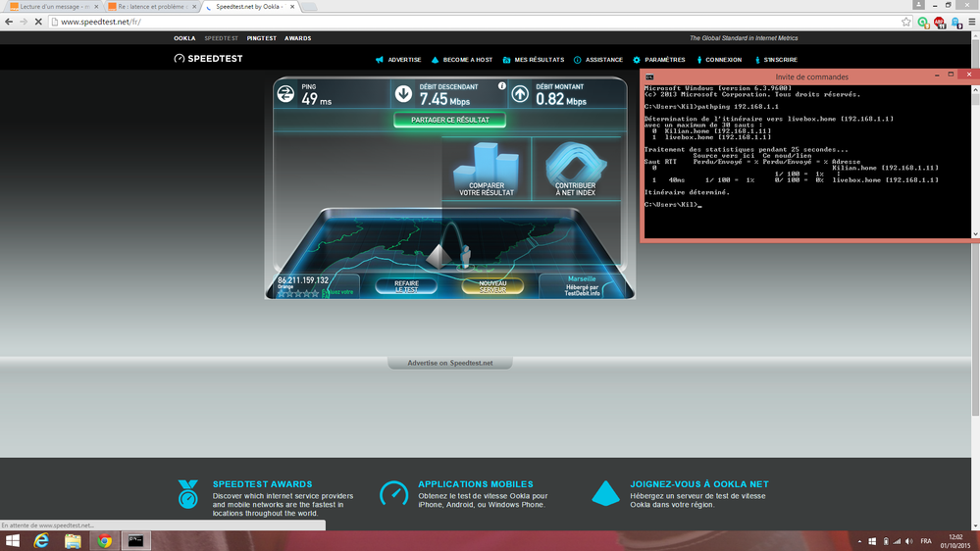Click the Chrome user profile icon
The width and height of the screenshot is (980, 551).
[918, 4]
